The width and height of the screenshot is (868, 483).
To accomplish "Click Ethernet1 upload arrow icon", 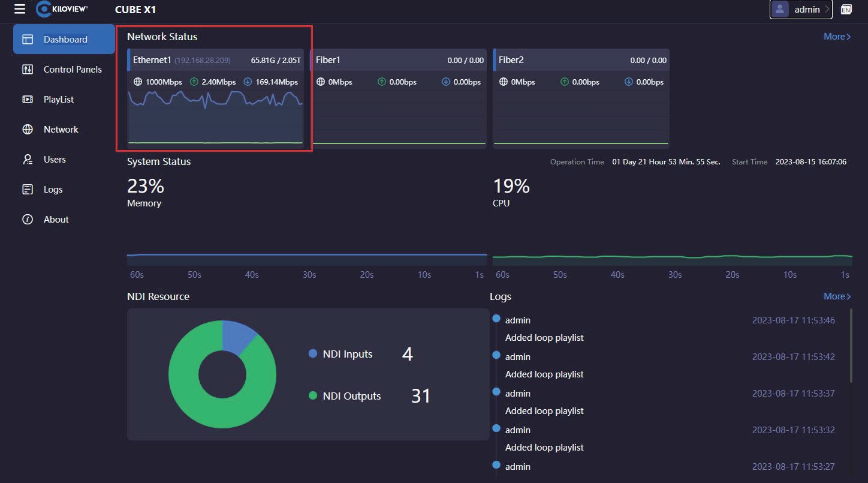I will click(x=194, y=82).
